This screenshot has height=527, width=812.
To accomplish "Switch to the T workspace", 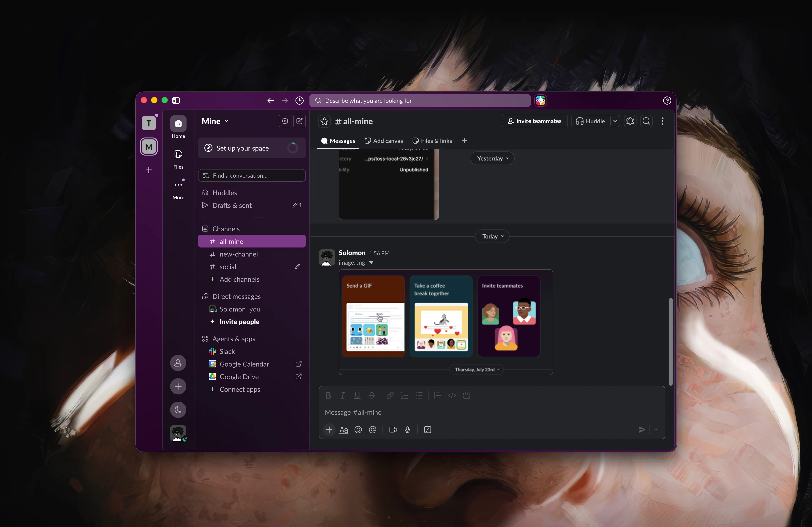I will click(149, 123).
